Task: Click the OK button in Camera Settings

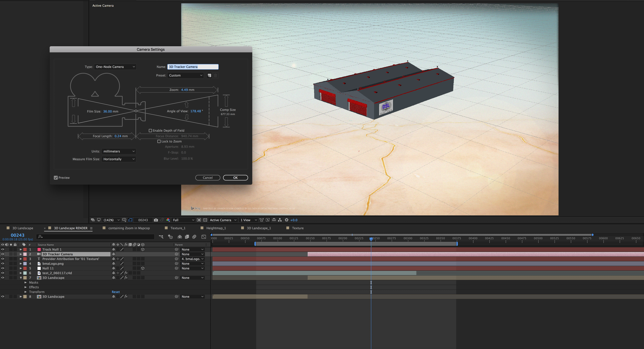Action: click(x=235, y=178)
